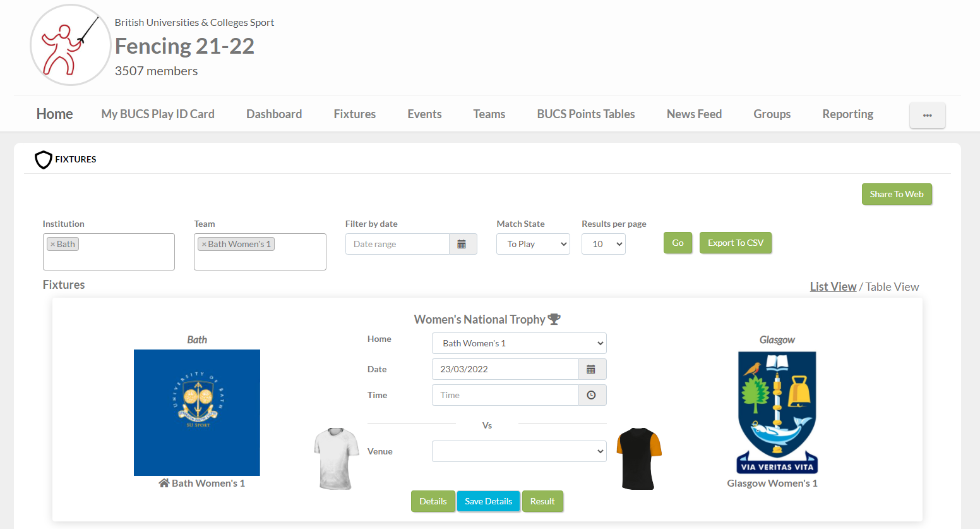The image size is (980, 529).
Task: Open the fixture Date calendar picker icon
Action: tap(591, 369)
